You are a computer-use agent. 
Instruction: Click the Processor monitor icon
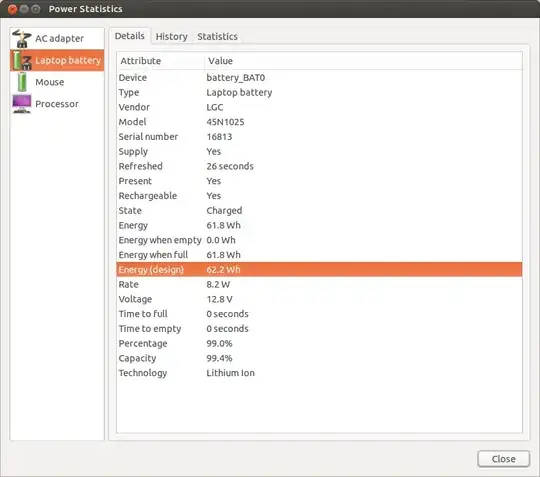coord(22,104)
